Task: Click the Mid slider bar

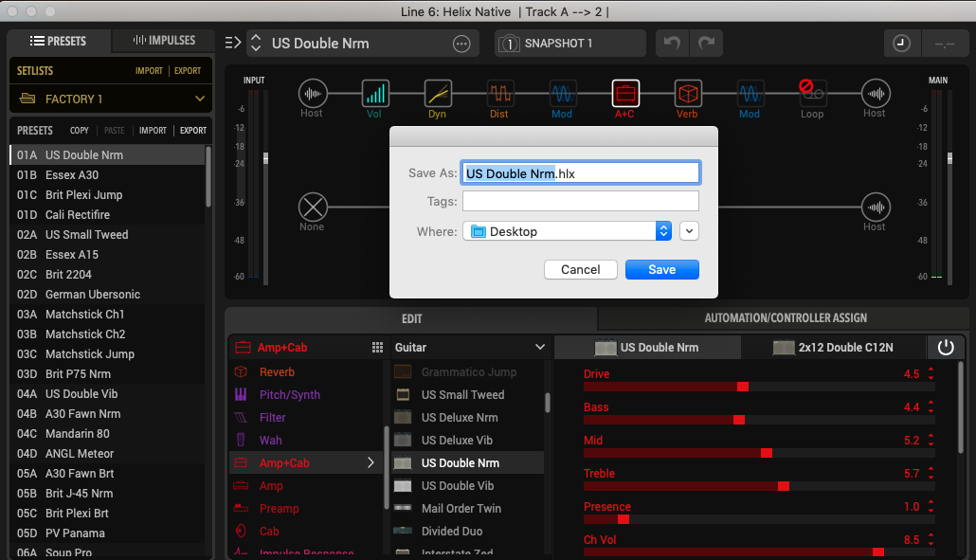Action: 759,453
